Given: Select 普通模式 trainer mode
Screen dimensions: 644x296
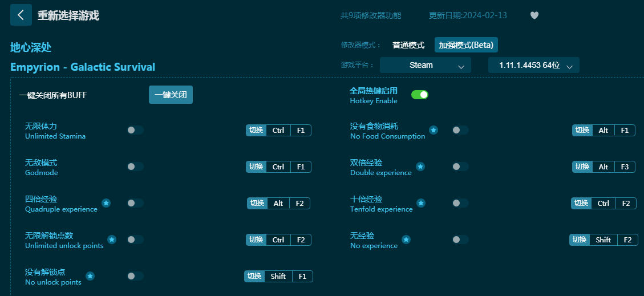Looking at the screenshot, I should pyautogui.click(x=408, y=45).
